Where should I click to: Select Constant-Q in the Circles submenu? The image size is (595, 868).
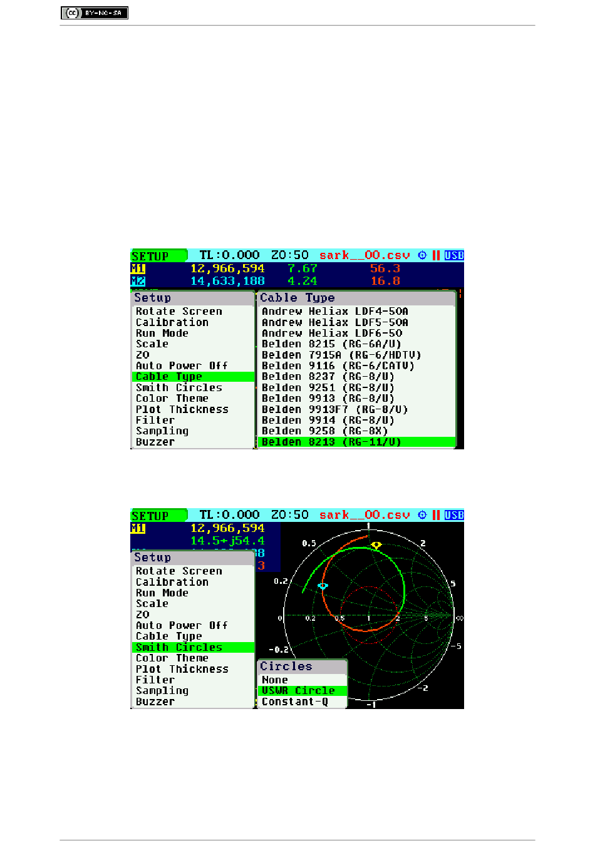(x=302, y=702)
